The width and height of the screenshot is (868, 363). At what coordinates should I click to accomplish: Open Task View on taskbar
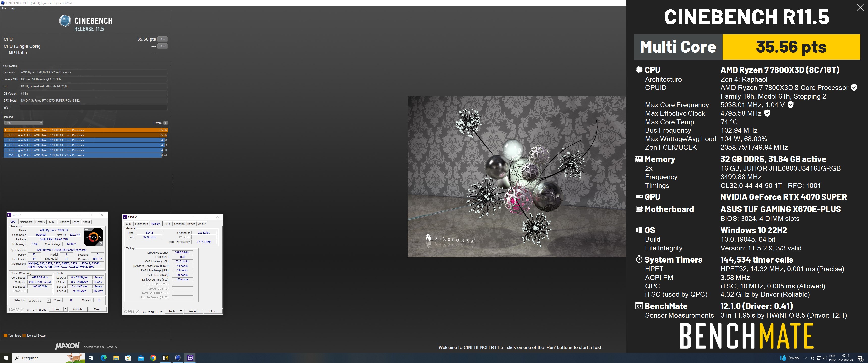click(91, 358)
